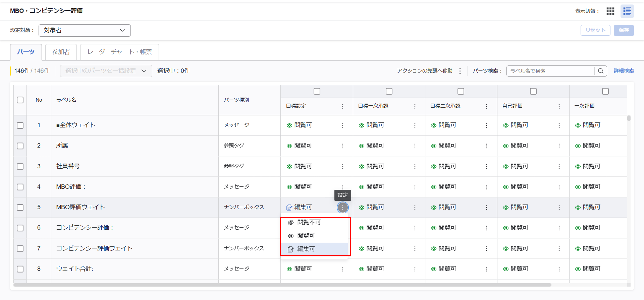This screenshot has width=644, height=300.
Task: Open the 設定対象 対象者 dropdown
Action: pyautogui.click(x=84, y=30)
